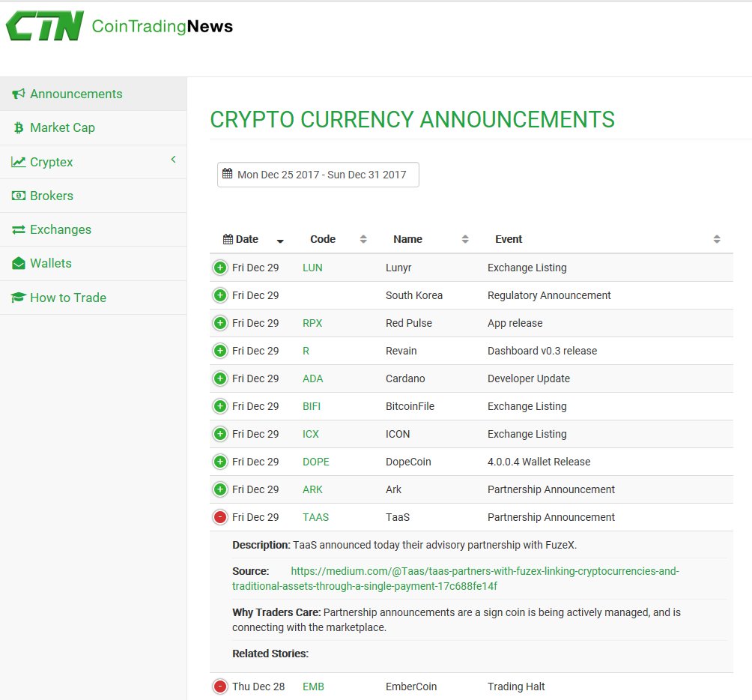Open the R code link for Revain
752x700 pixels.
[306, 351]
